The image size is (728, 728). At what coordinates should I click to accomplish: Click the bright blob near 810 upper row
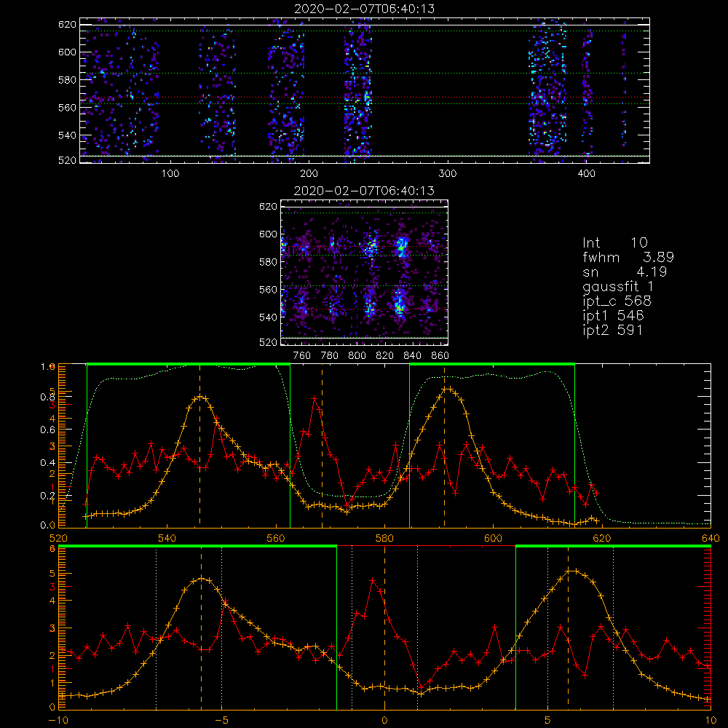371,247
